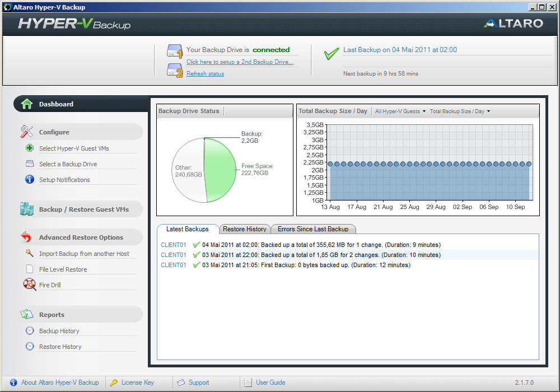Screen dimensions: 560x392
Task: Click the Configure tools icon
Action: 26,132
